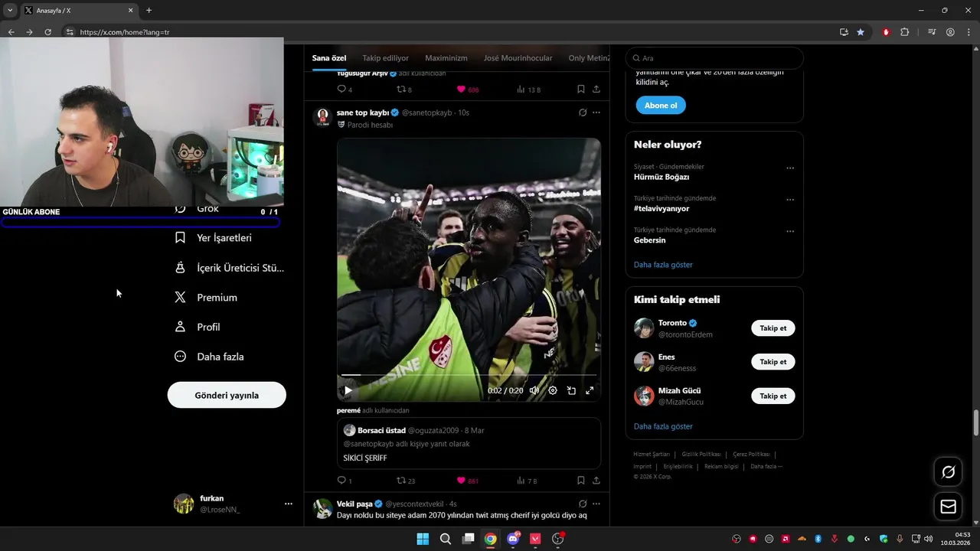
Task: Follow Mizah Gücü with Takip et
Action: (x=773, y=396)
